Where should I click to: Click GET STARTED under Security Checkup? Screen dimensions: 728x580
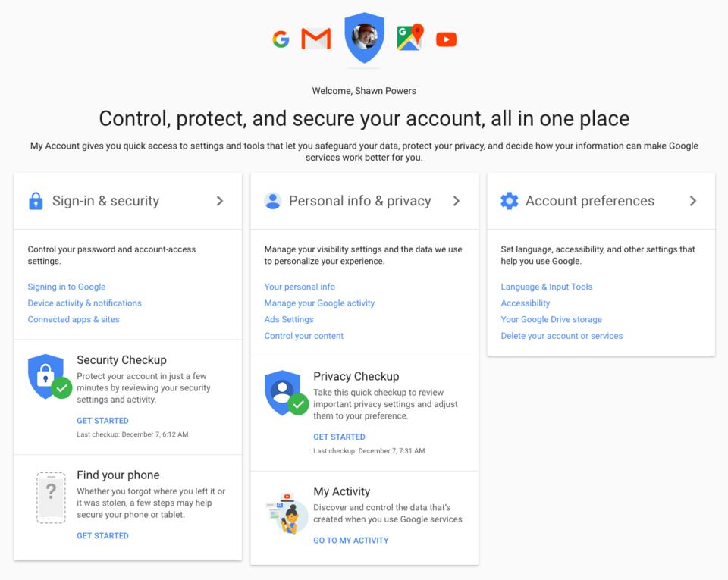pyautogui.click(x=102, y=421)
